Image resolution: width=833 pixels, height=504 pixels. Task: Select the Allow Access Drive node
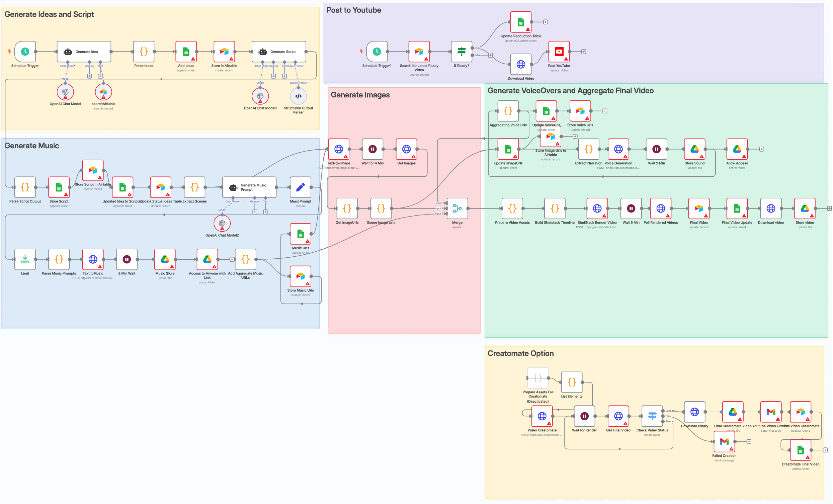737,149
